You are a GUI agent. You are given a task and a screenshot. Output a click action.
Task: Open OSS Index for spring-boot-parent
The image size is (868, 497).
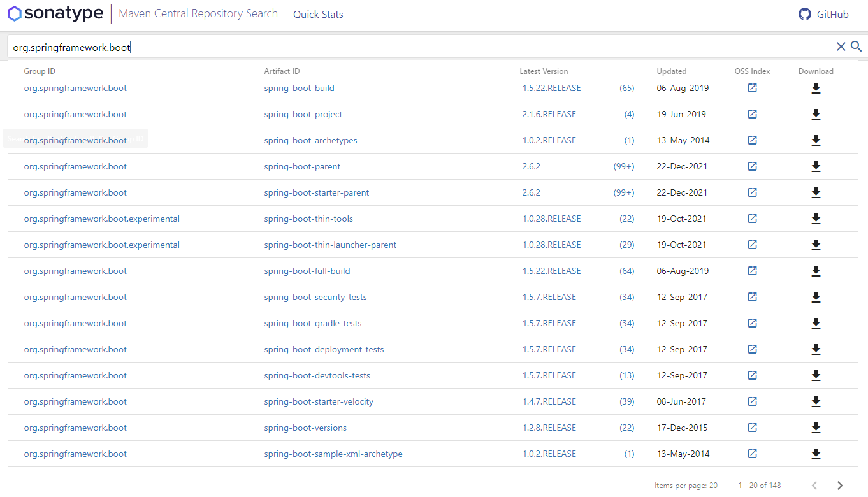[x=752, y=166]
